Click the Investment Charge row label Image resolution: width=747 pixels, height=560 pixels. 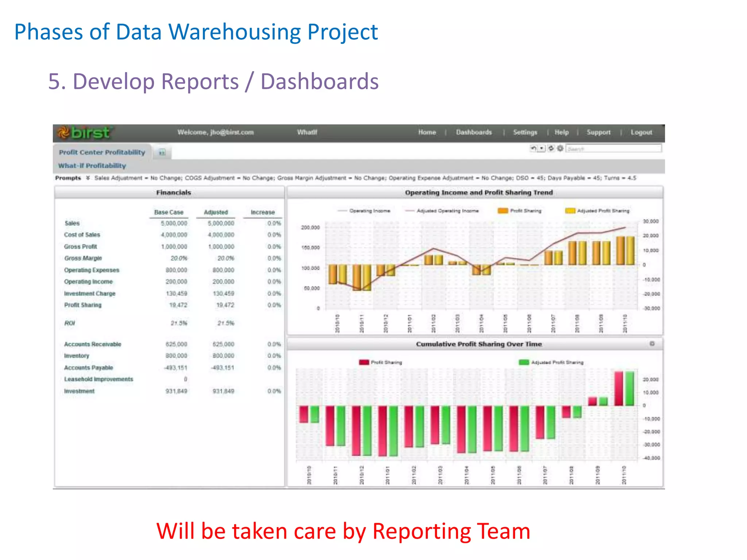pos(89,293)
